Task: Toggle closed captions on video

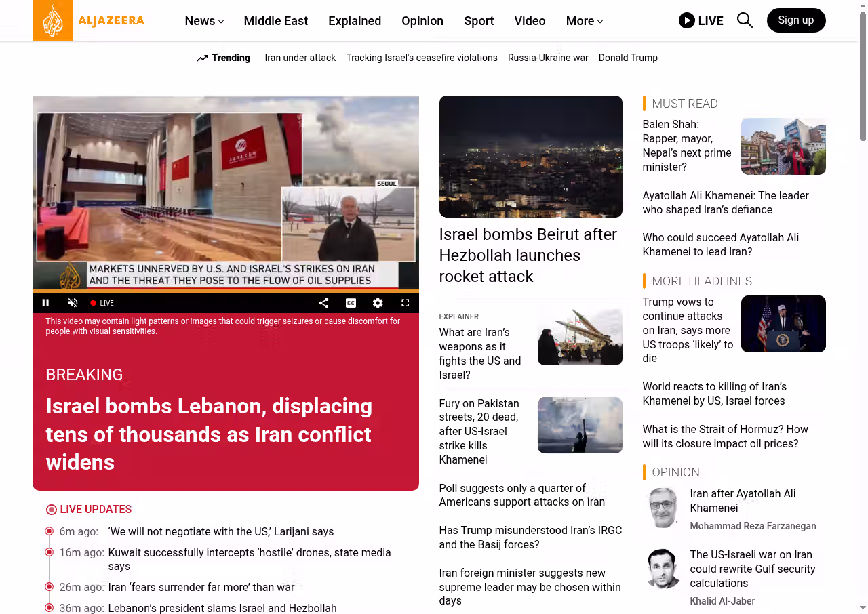Action: coord(351,303)
